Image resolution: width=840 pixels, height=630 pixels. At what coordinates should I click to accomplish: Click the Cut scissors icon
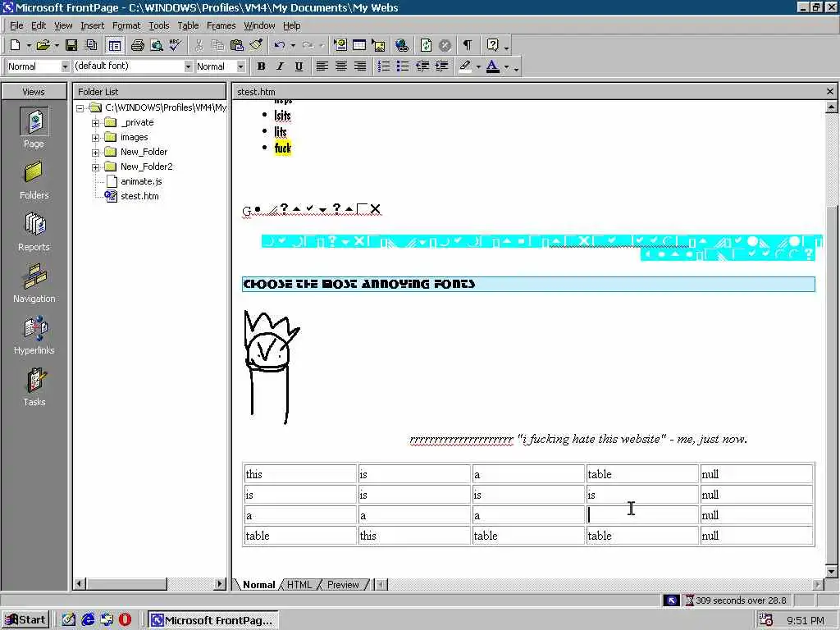click(x=199, y=46)
